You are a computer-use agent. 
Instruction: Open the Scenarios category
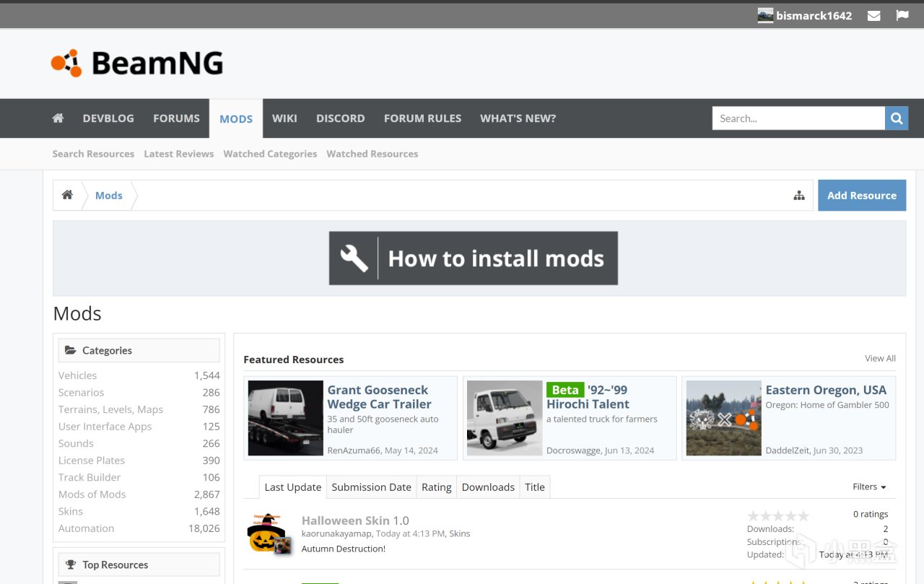(81, 393)
